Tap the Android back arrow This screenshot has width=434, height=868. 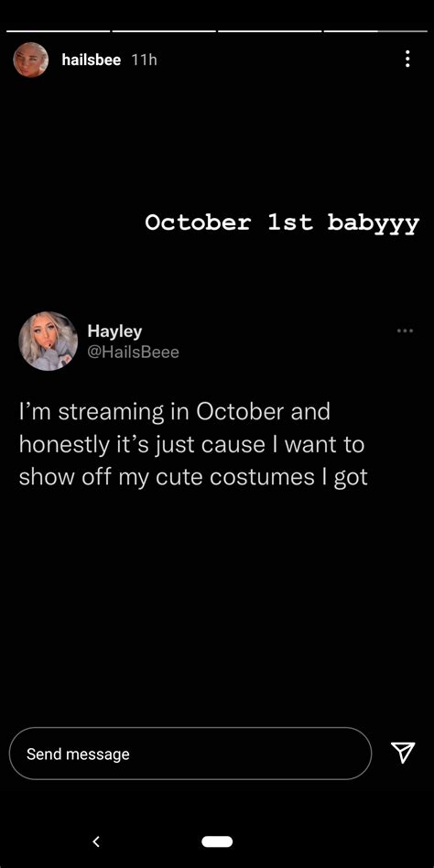[x=96, y=842]
